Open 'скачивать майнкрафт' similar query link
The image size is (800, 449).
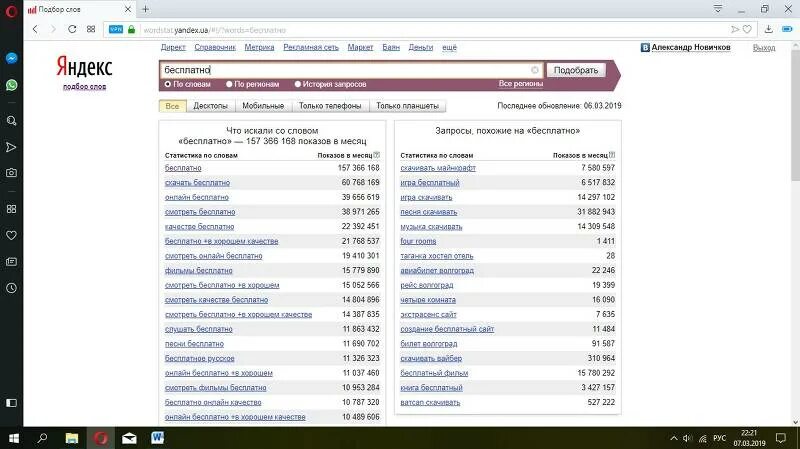[438, 168]
